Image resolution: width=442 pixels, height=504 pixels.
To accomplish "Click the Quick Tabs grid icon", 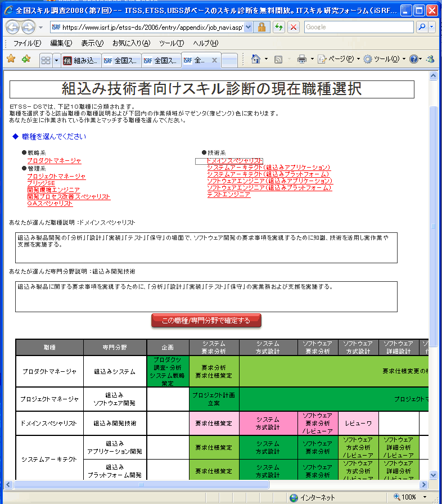I will (x=46, y=60).
